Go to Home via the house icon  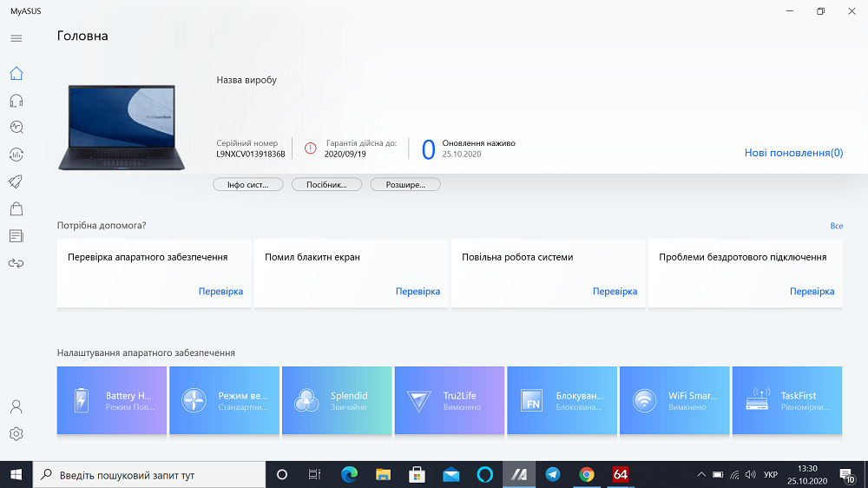click(x=16, y=73)
